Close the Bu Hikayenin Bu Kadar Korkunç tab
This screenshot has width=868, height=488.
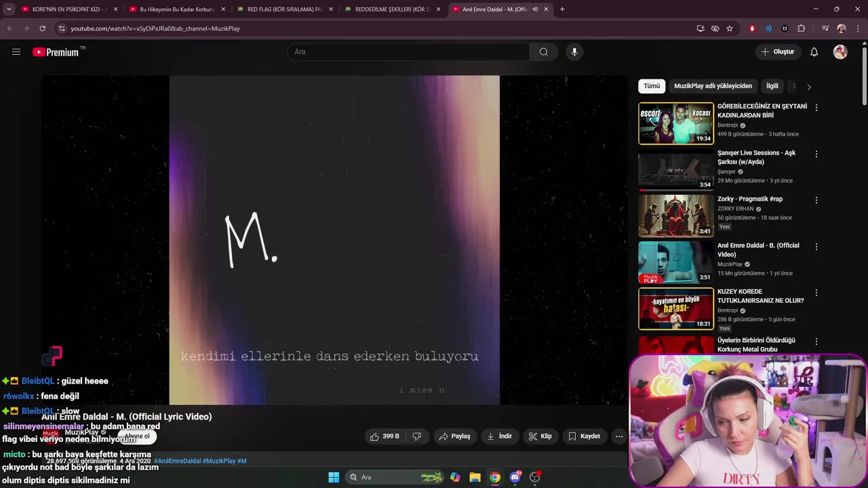[x=223, y=9]
